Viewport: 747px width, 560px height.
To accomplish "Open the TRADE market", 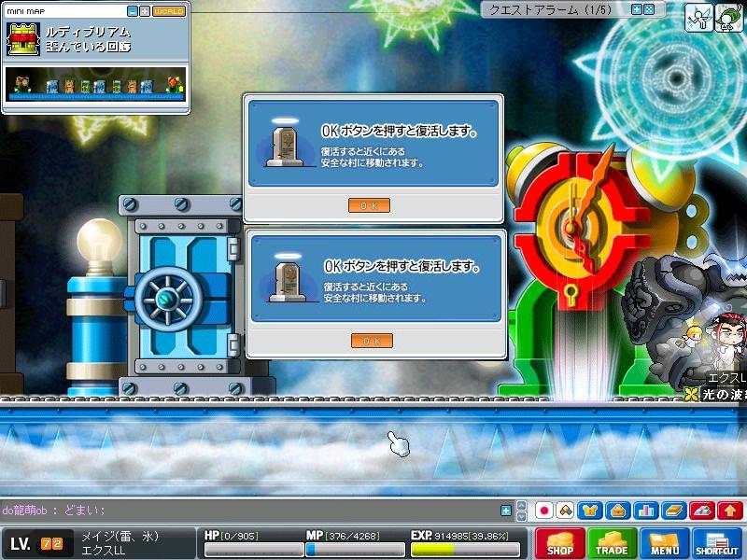I will pyautogui.click(x=612, y=543).
